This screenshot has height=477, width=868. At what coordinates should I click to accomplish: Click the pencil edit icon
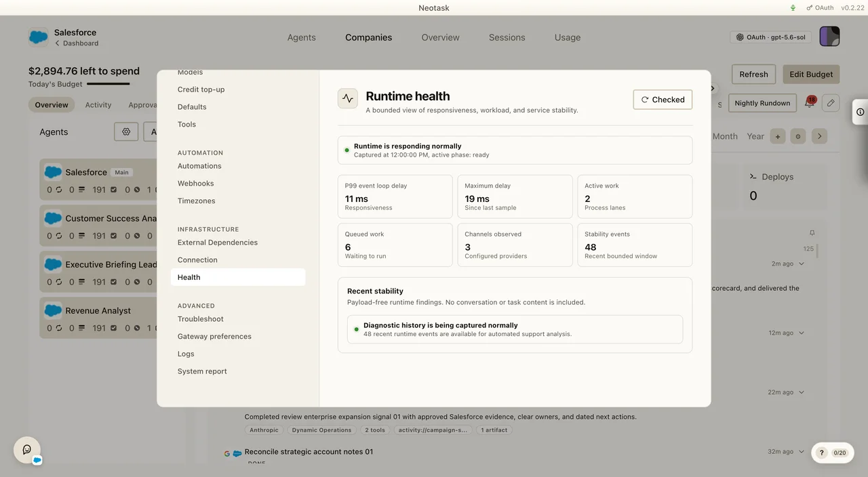[831, 103]
